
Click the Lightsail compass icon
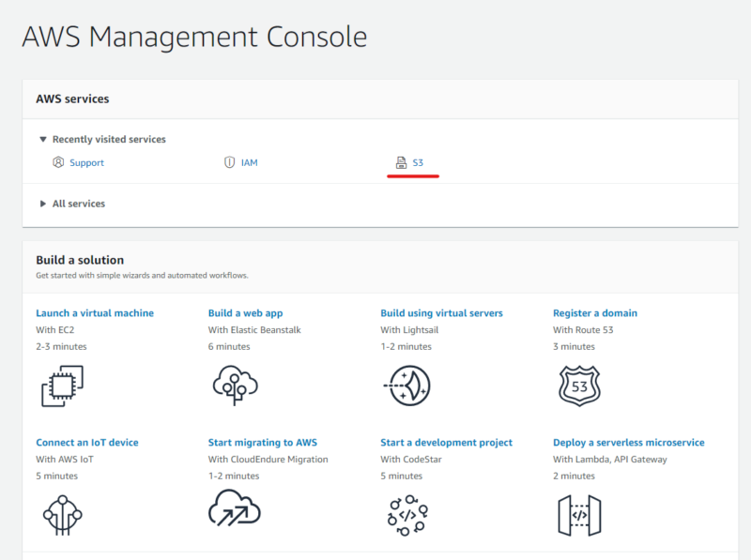[407, 386]
